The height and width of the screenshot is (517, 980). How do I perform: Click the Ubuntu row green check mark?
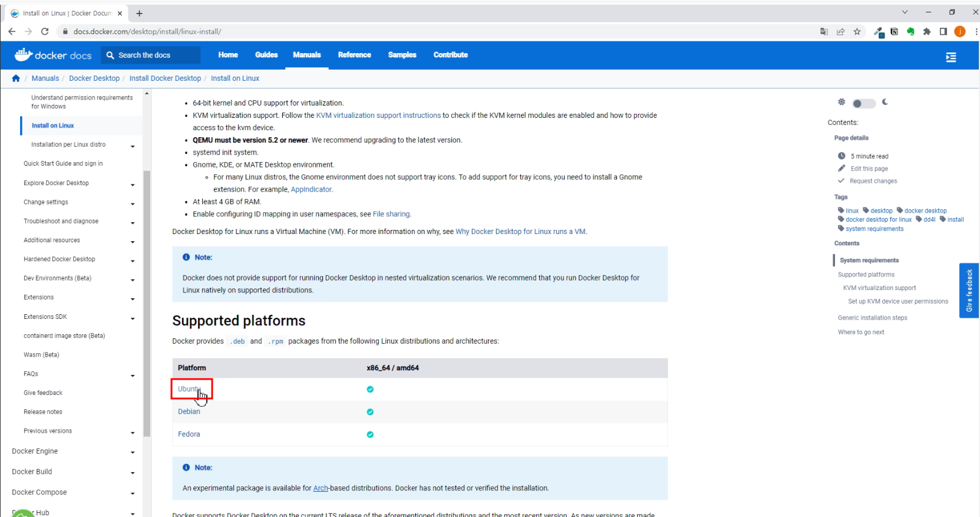(x=370, y=389)
